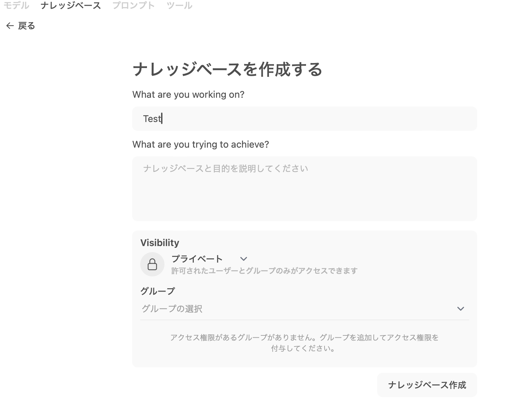
Task: Open the グループの選択 dropdown field
Action: (x=297, y=309)
